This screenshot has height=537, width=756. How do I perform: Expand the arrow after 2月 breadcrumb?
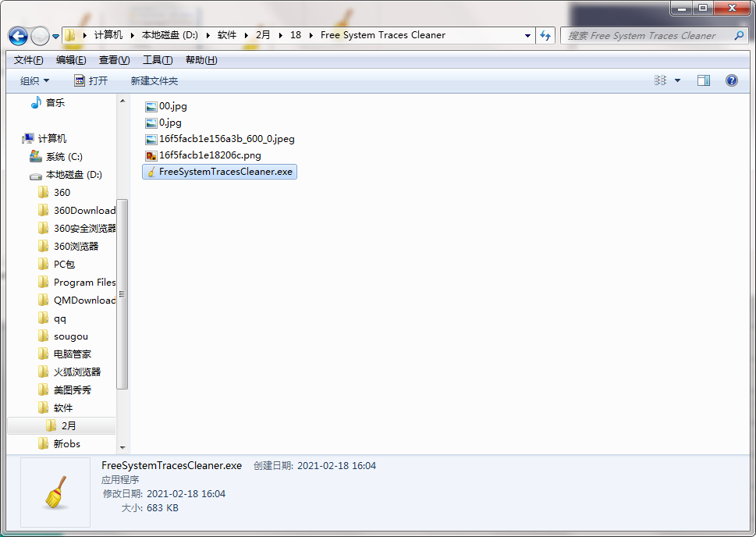tap(281, 35)
